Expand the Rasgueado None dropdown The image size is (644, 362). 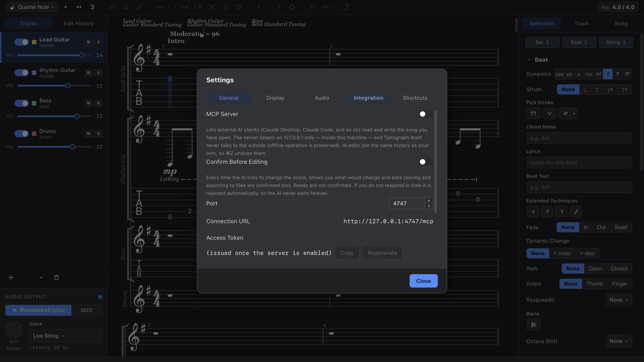click(619, 300)
